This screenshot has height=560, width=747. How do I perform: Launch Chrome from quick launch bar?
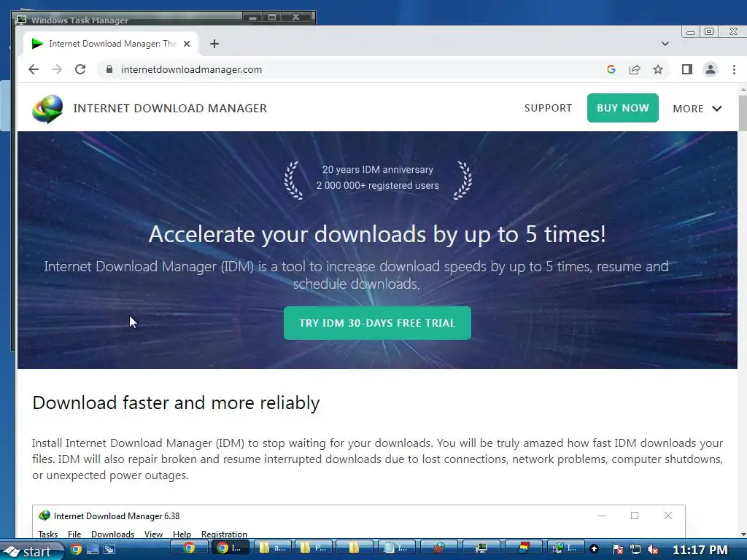(x=76, y=550)
